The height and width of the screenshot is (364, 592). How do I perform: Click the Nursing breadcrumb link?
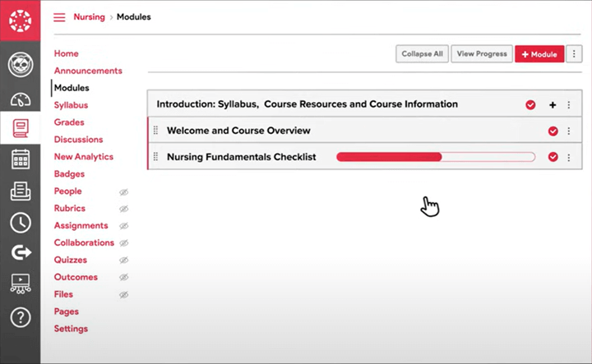tap(89, 17)
